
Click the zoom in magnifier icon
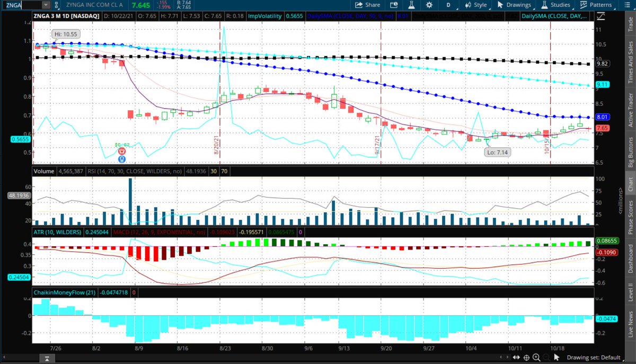[536, 357]
